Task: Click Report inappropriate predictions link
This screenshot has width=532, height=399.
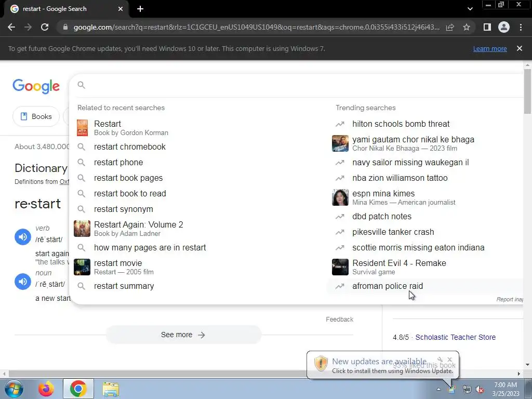Action: point(510,299)
